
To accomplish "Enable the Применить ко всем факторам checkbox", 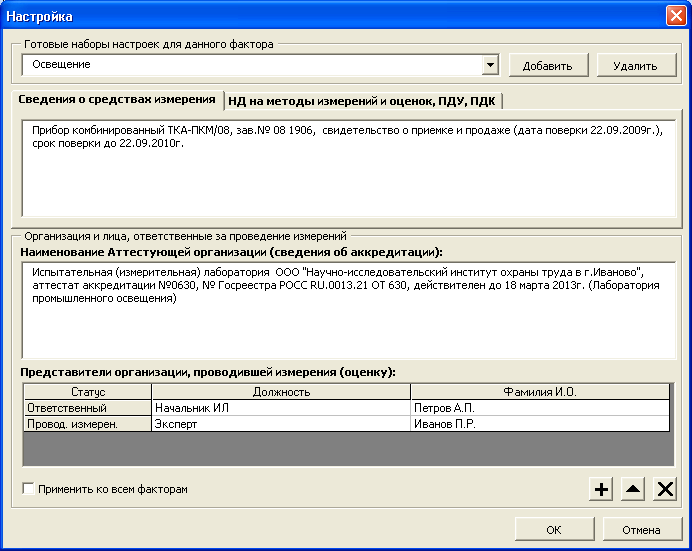I will [28, 489].
